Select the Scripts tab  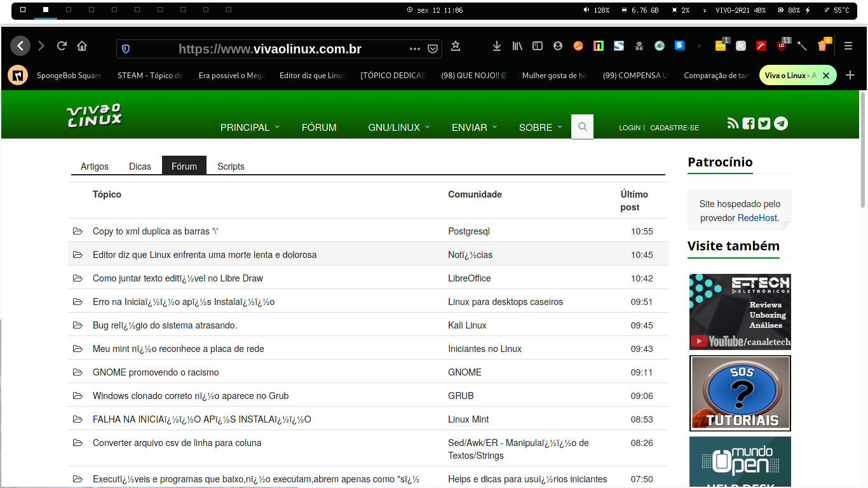pos(231,166)
